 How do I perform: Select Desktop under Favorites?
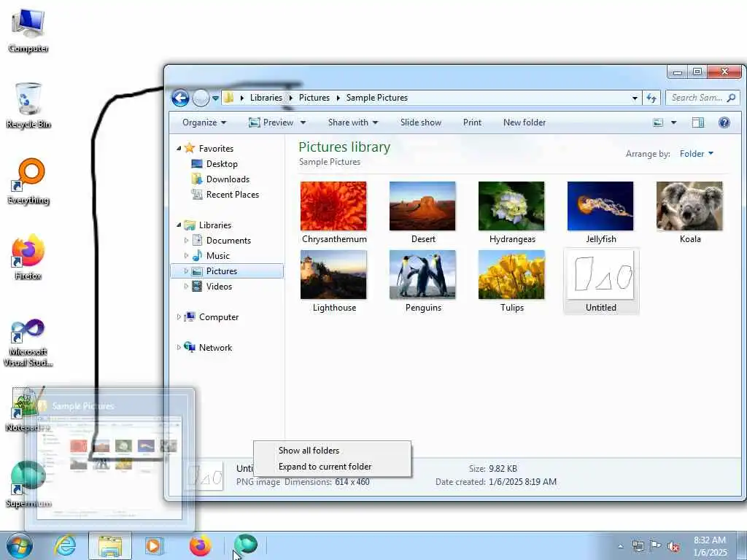coord(222,164)
